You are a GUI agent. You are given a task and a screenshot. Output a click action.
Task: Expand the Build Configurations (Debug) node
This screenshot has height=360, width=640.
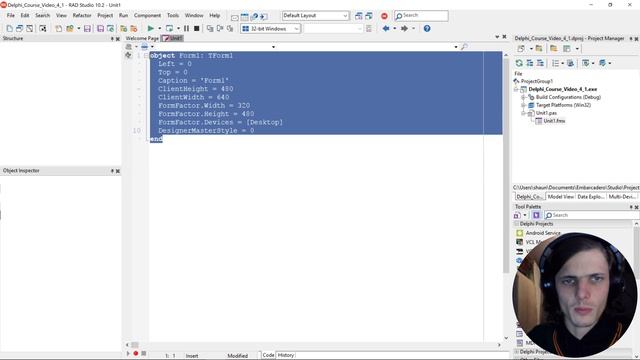524,98
